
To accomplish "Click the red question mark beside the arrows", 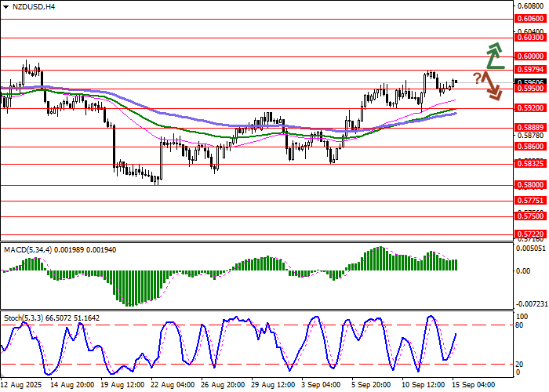I will click(x=476, y=77).
